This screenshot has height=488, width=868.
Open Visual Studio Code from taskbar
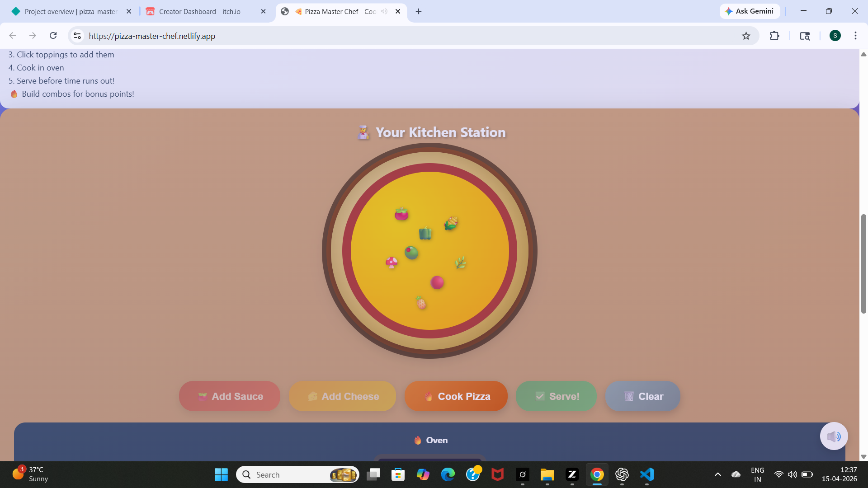(646, 474)
